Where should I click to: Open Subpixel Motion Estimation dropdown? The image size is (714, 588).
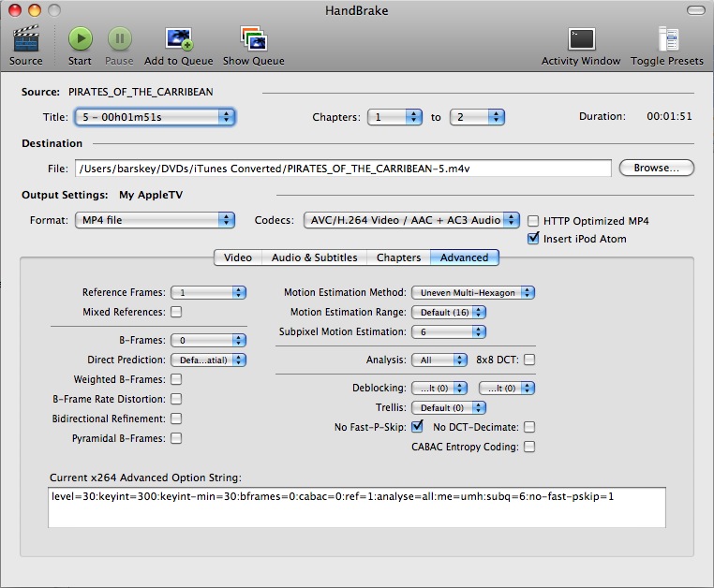click(x=449, y=331)
